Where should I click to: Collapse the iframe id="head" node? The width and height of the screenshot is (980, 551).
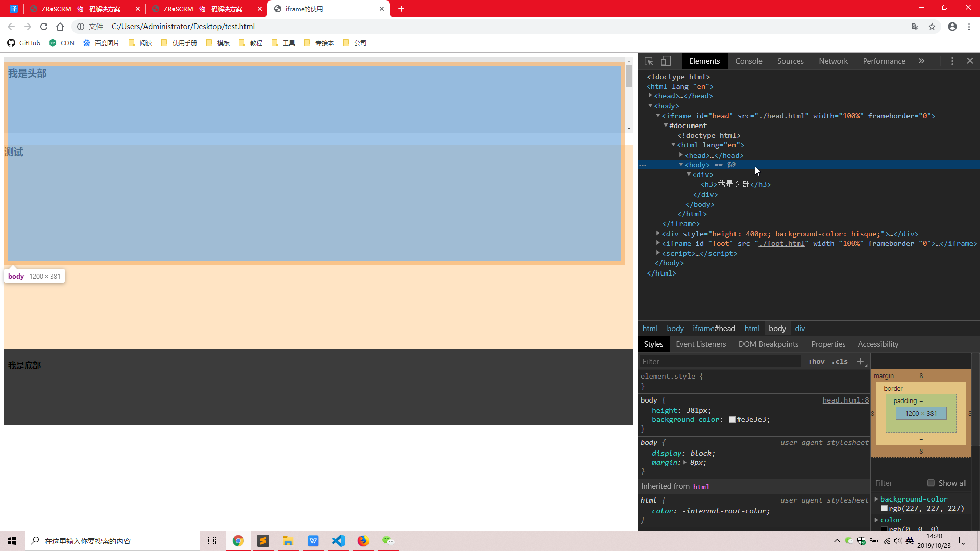[658, 116]
